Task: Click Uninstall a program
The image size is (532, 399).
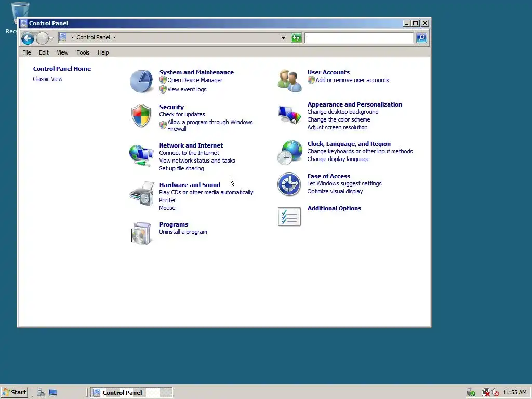Action: click(x=183, y=232)
